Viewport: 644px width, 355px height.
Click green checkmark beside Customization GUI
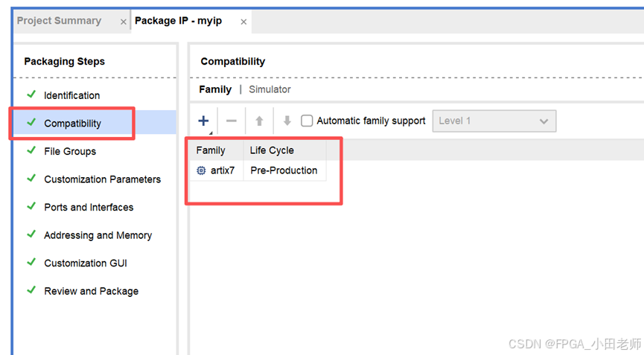tap(31, 262)
